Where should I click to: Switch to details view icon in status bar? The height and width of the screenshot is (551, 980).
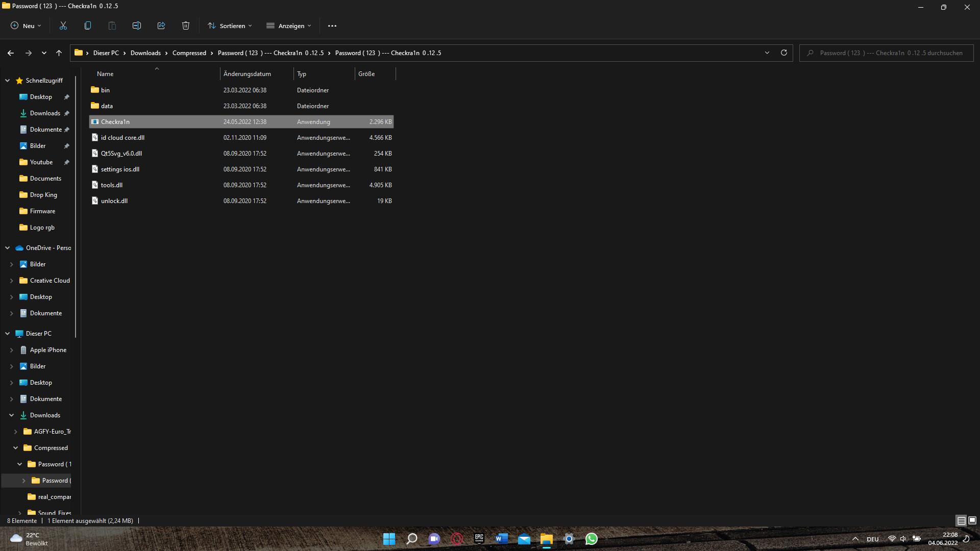[x=961, y=520]
